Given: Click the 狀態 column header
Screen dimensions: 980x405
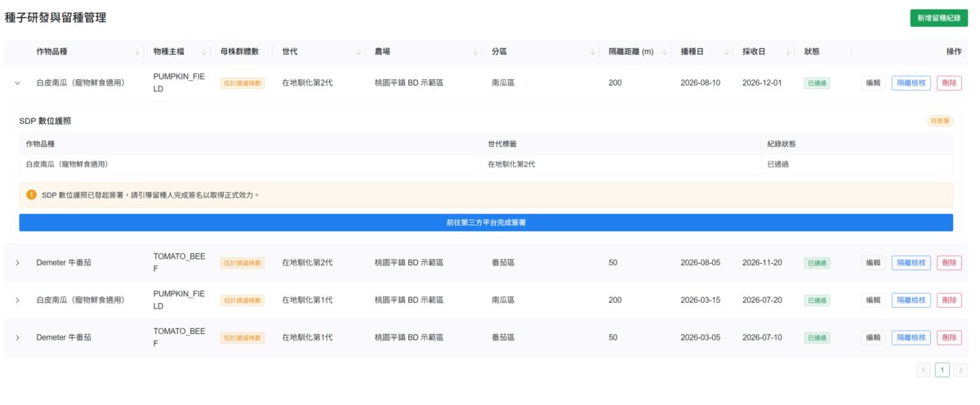Looking at the screenshot, I should click(x=812, y=51).
